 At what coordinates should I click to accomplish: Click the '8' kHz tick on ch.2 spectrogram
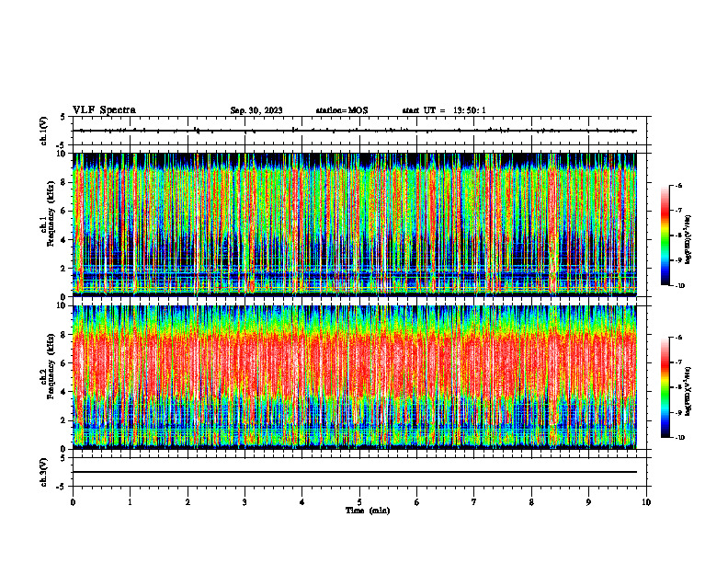pos(64,335)
